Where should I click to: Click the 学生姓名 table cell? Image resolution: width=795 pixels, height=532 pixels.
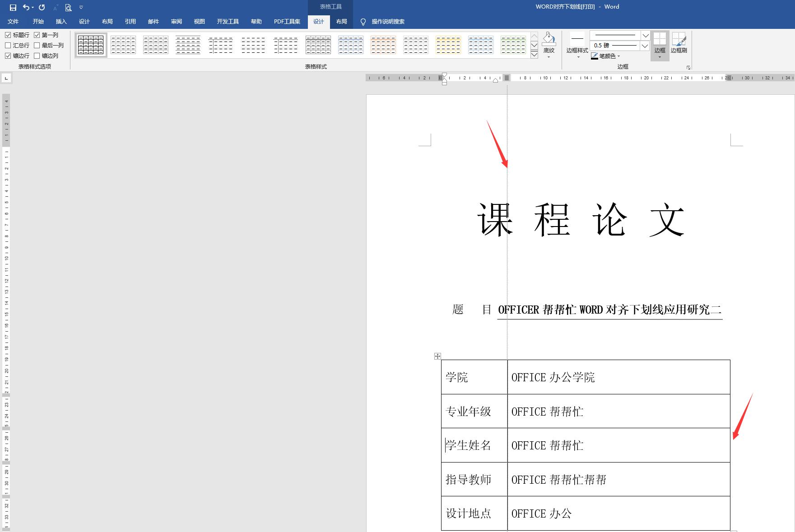474,445
